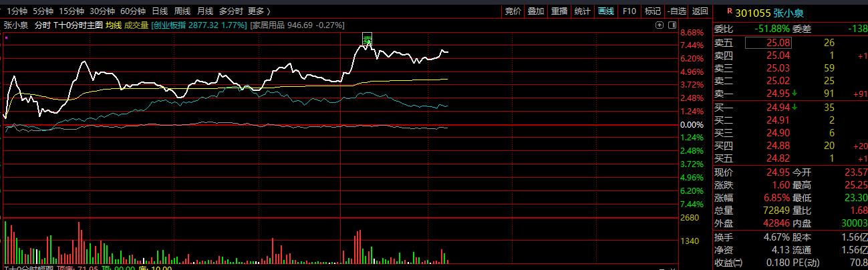Click the 总量 72849 value
Viewport: 868px width, 270px height.
click(x=777, y=211)
